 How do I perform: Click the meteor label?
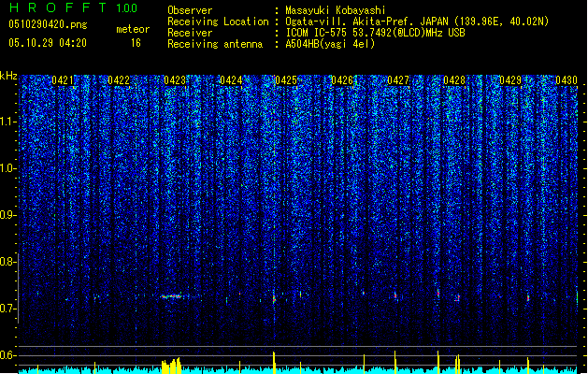click(133, 29)
